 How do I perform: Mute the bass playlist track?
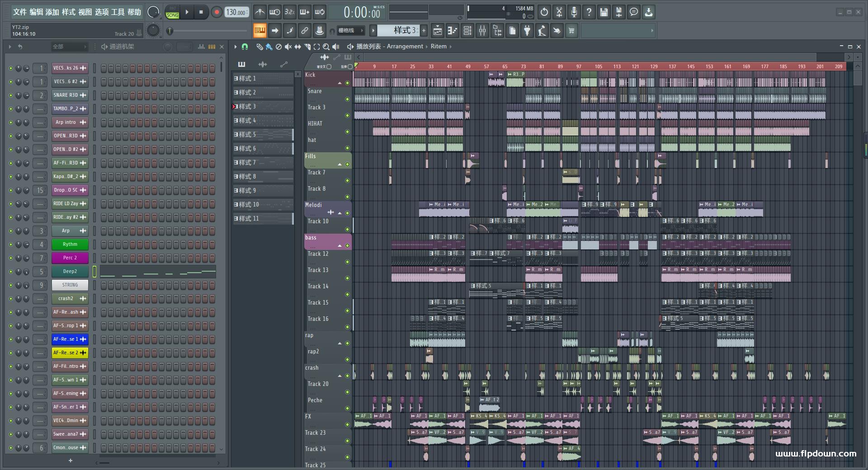pyautogui.click(x=347, y=246)
